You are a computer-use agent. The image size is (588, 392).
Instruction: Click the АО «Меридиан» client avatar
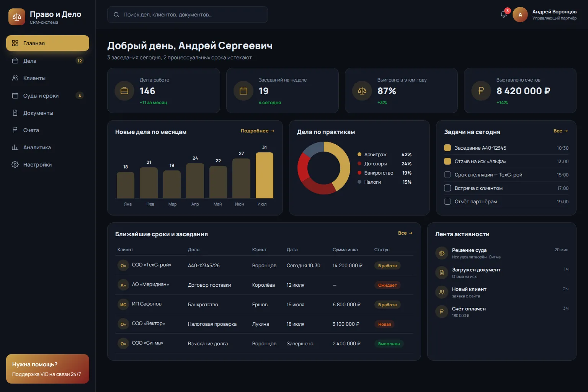123,285
